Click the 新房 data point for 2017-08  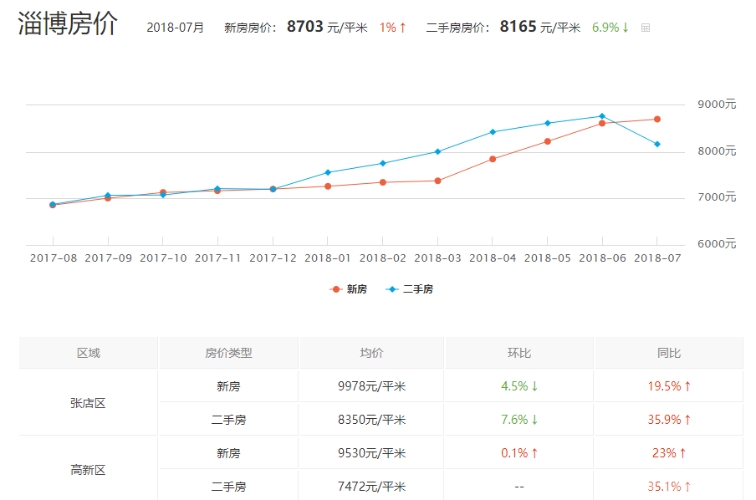[x=53, y=205]
